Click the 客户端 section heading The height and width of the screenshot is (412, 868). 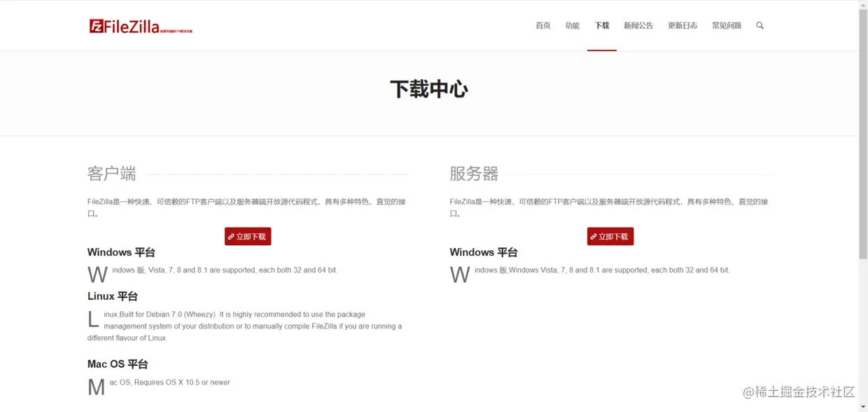click(111, 174)
